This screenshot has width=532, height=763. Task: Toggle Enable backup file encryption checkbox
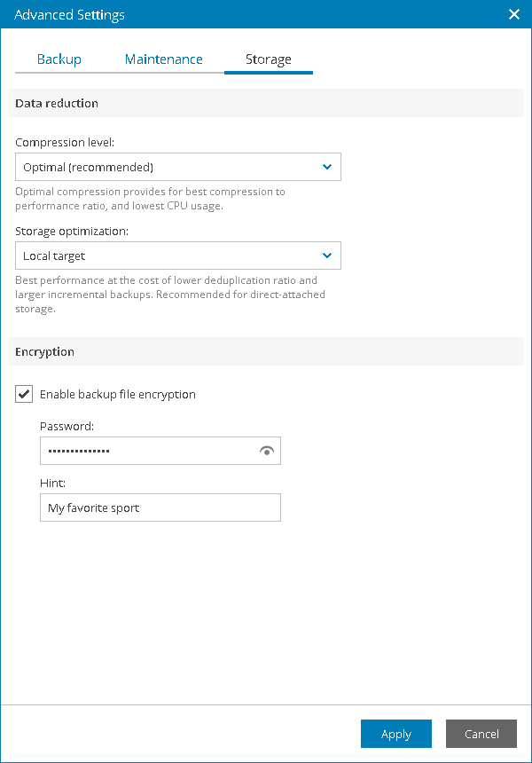[24, 394]
